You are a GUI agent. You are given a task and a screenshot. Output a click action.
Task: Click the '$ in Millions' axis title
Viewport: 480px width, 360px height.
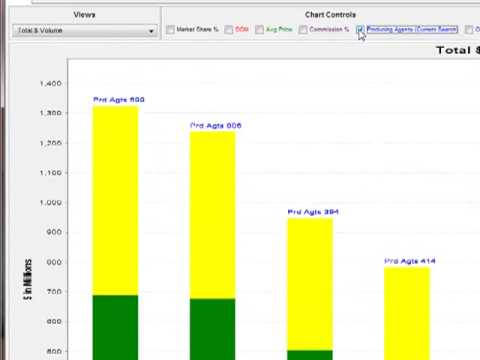pyautogui.click(x=28, y=279)
